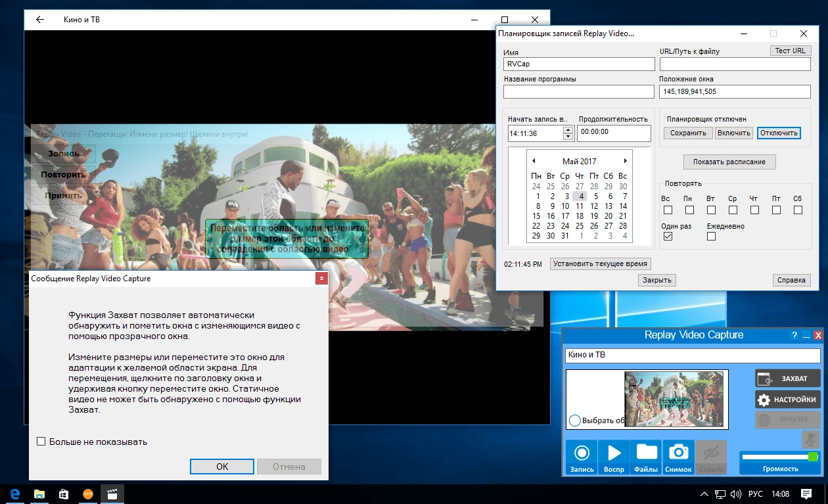Click the URL/Путь к файлу field

point(735,64)
